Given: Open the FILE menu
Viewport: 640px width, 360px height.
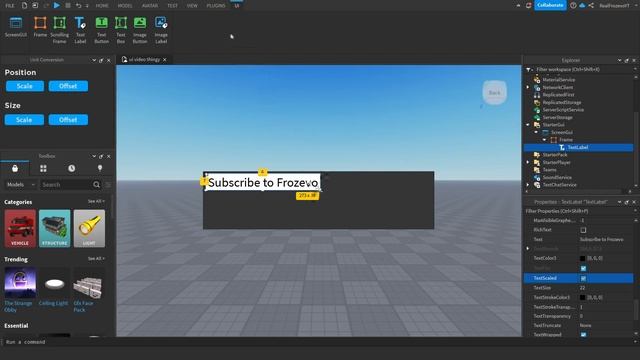Looking at the screenshot, I should tap(10, 6).
